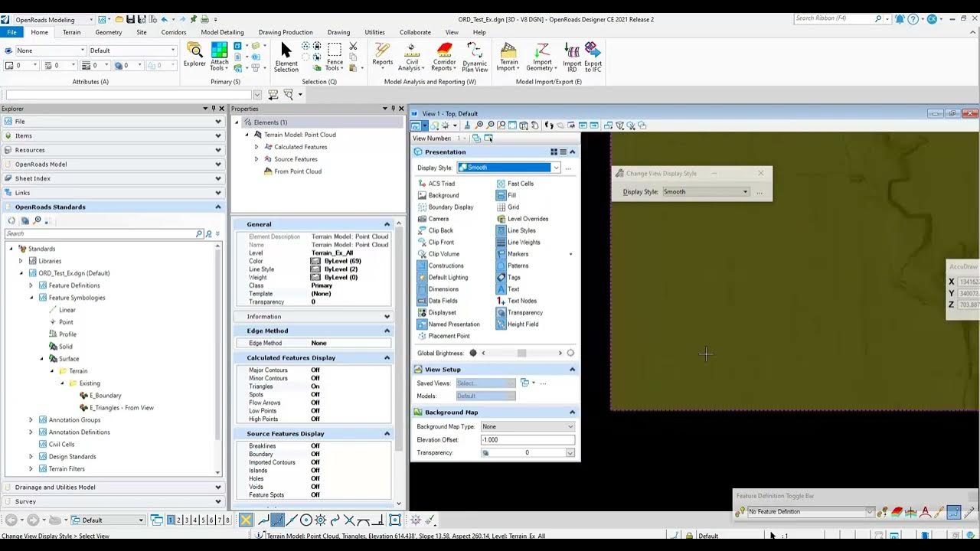This screenshot has width=980, height=551.
Task: Collapse the General properties section
Action: point(387,224)
